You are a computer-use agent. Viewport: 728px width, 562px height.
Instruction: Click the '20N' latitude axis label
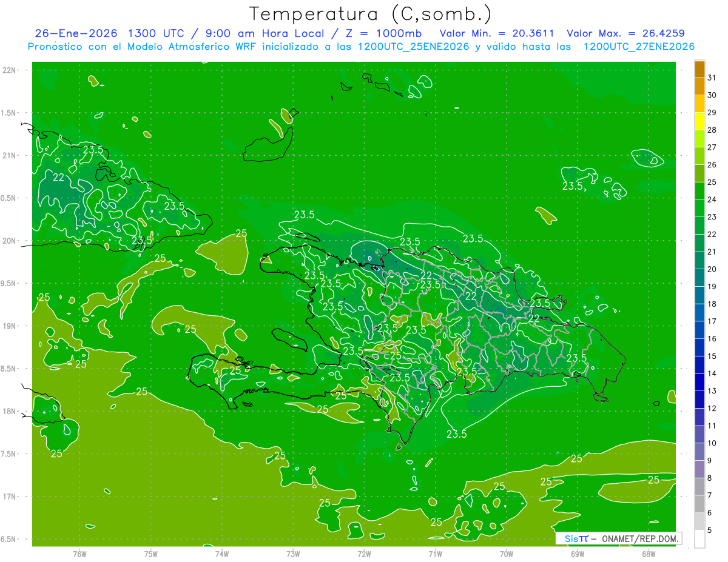pyautogui.click(x=8, y=241)
